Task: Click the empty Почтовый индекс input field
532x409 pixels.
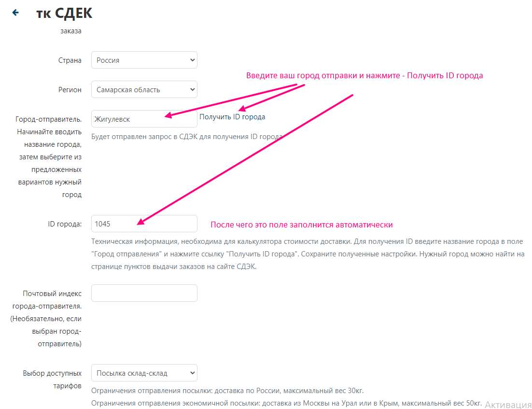Action: [x=144, y=293]
